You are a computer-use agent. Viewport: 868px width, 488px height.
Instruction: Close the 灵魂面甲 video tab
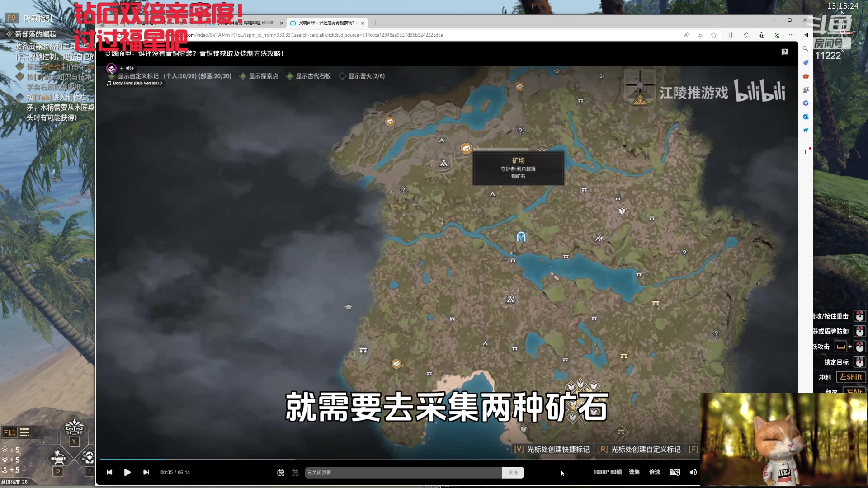point(363,23)
